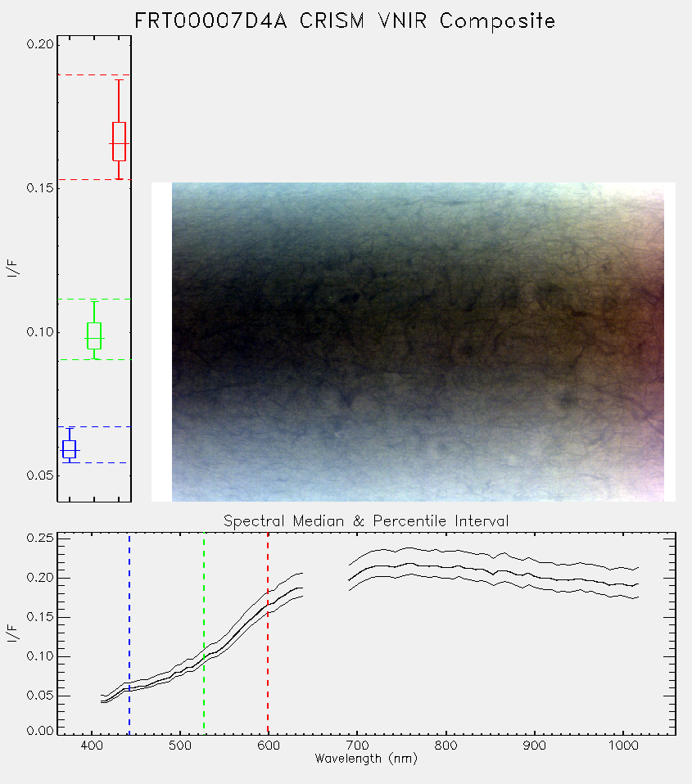692x784 pixels.
Task: Click the I/F label of the box plot
Action: [12, 268]
